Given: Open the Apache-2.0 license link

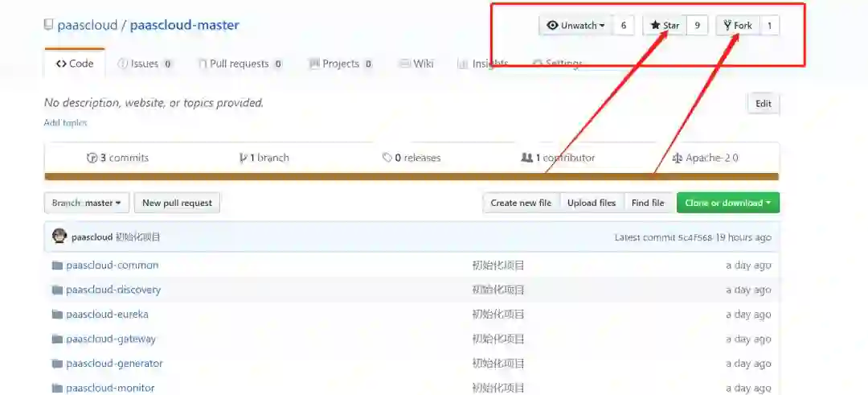Looking at the screenshot, I should coord(706,158).
